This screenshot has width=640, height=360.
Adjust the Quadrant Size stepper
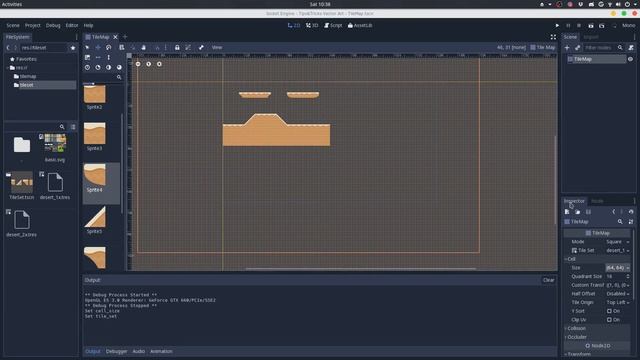click(x=628, y=276)
